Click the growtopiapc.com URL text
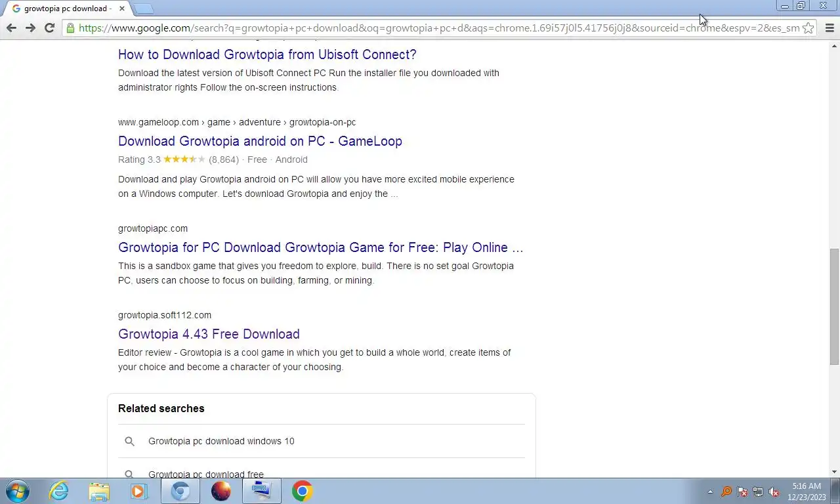 coord(153,228)
